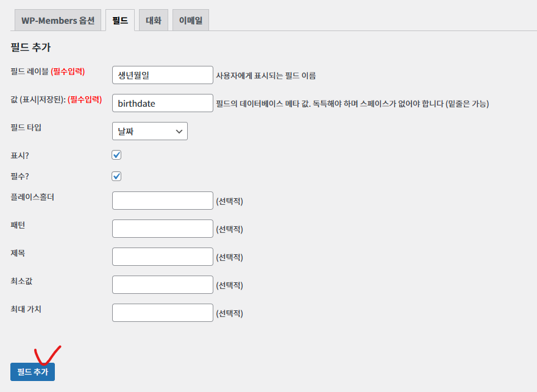The width and height of the screenshot is (537, 392).
Task: Go to the 이메일 tab
Action: pyautogui.click(x=191, y=20)
